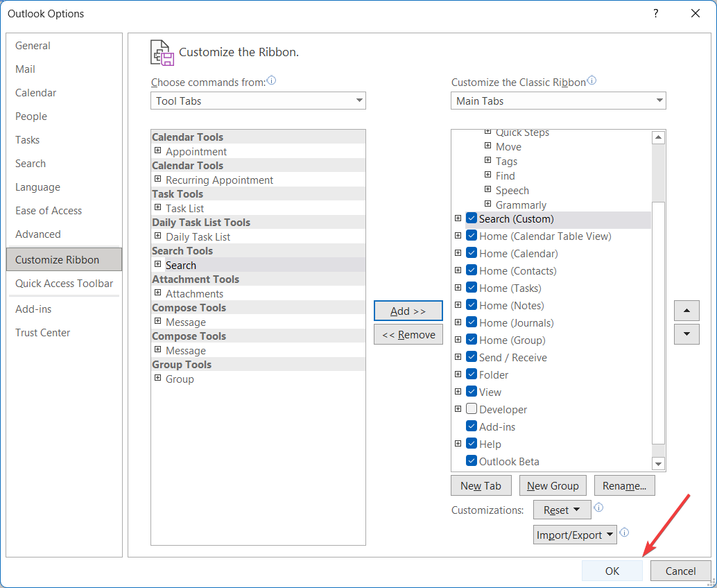Expand the Speech group node

(488, 189)
